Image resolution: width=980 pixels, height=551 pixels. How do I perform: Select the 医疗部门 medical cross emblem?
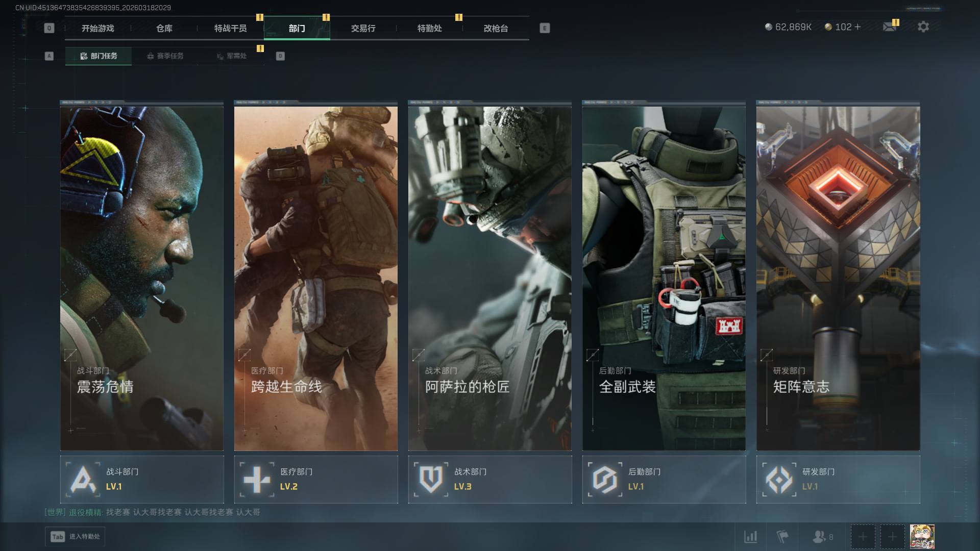point(257,480)
